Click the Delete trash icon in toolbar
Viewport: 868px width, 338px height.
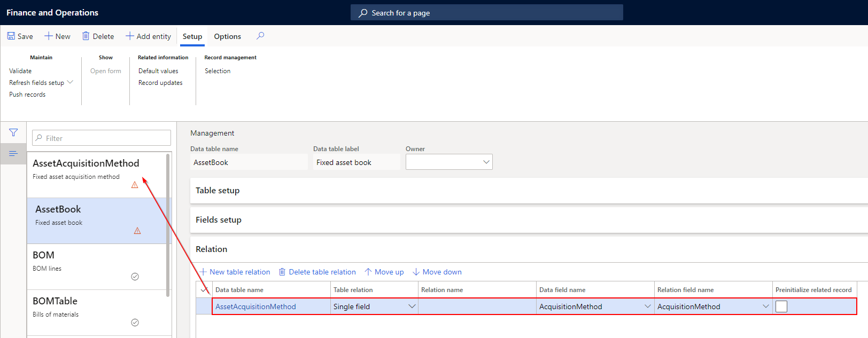pyautogui.click(x=86, y=36)
